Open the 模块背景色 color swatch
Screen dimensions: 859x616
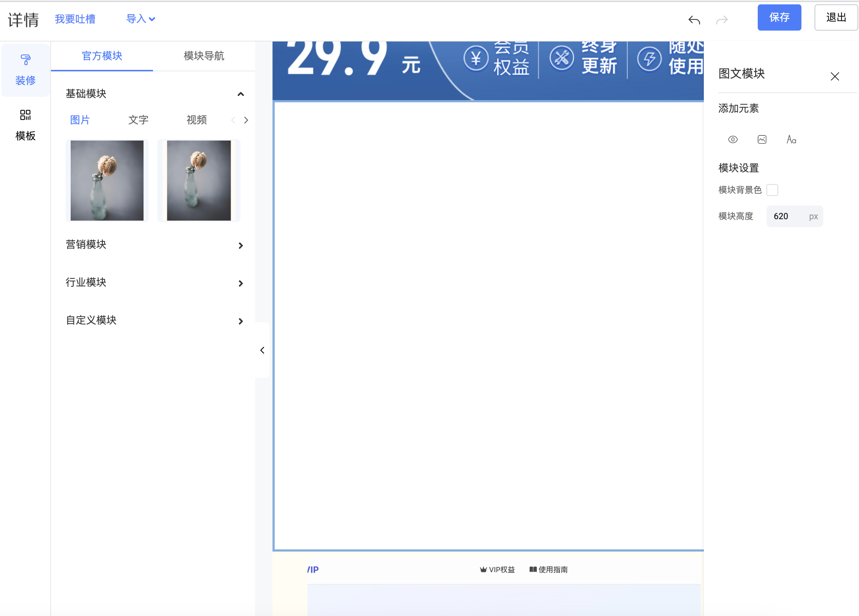(x=772, y=190)
